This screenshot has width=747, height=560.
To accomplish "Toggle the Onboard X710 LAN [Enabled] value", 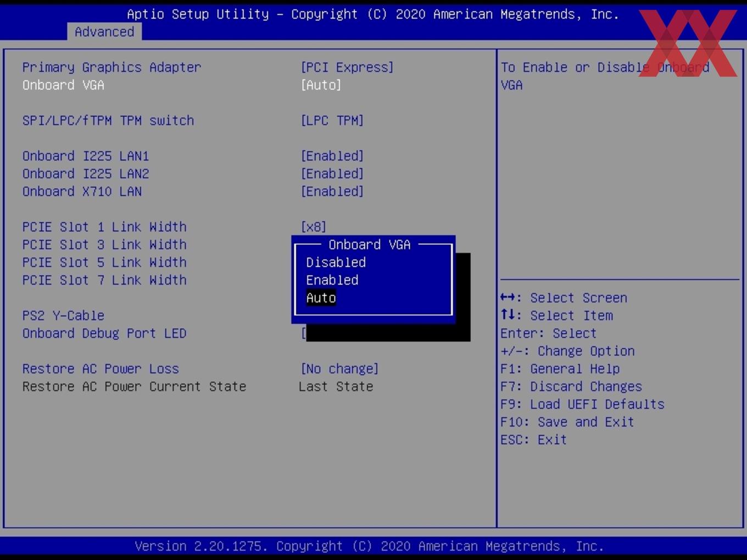I will click(332, 192).
